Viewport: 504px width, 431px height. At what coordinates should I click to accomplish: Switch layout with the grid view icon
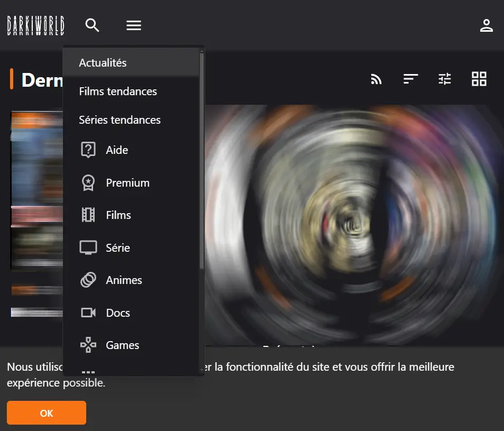tap(479, 79)
